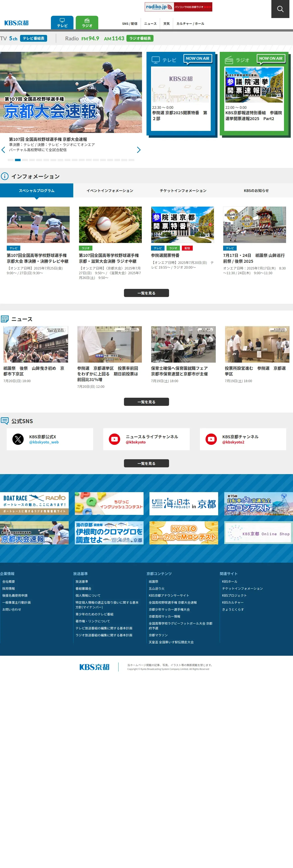Open the small 京都大会速報 banner
Viewport: 293px width, 868px height.
34,533
